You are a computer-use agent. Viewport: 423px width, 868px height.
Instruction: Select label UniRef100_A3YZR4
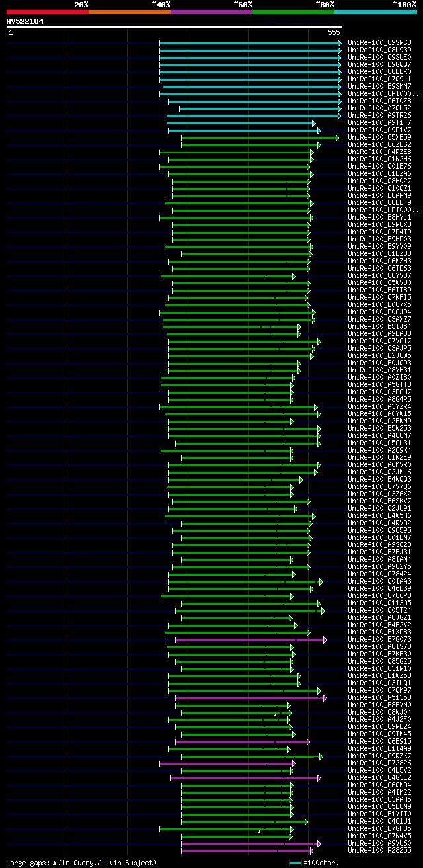(379, 407)
